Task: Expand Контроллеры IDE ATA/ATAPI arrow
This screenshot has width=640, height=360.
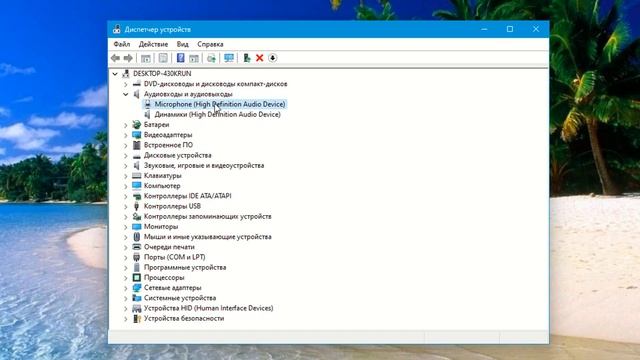Action: click(126, 196)
